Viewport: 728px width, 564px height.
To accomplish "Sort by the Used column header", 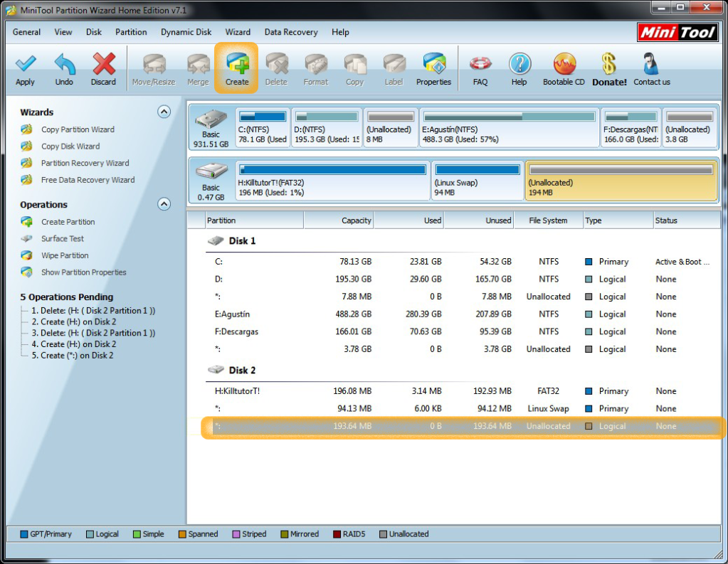I will pyautogui.click(x=409, y=220).
